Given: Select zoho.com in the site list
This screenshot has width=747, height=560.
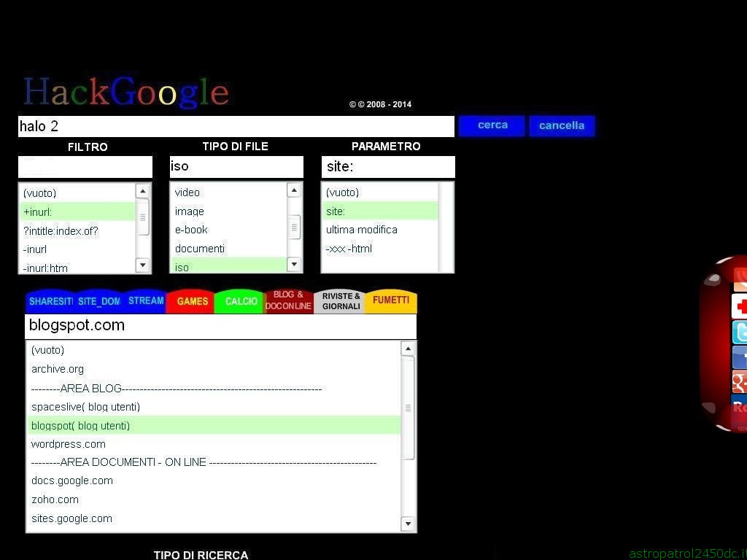Looking at the screenshot, I should coord(214,499).
